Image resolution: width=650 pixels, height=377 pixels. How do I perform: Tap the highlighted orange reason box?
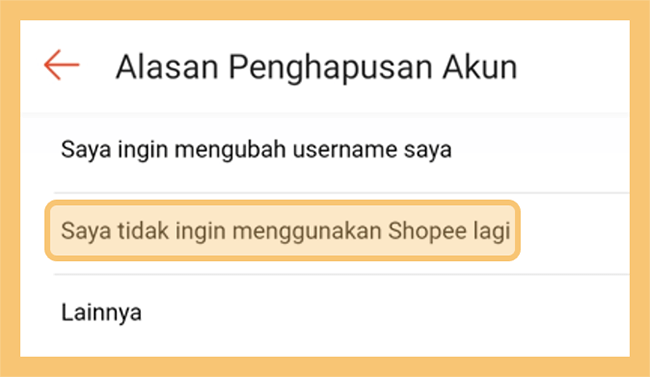(x=283, y=231)
